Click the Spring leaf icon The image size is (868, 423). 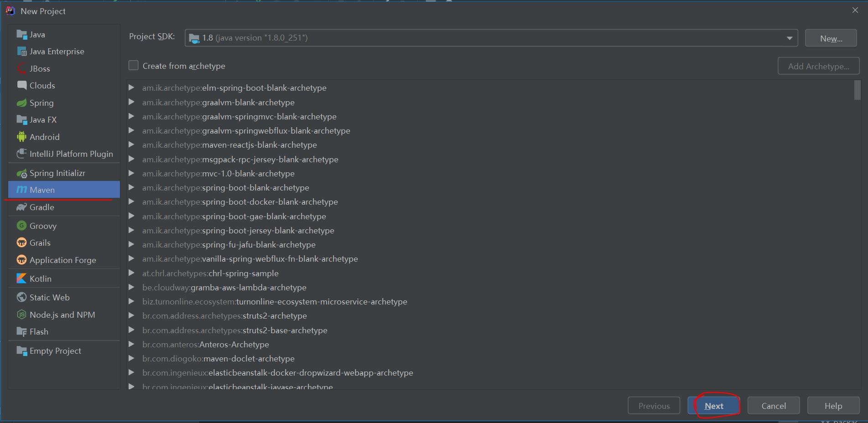(x=21, y=103)
